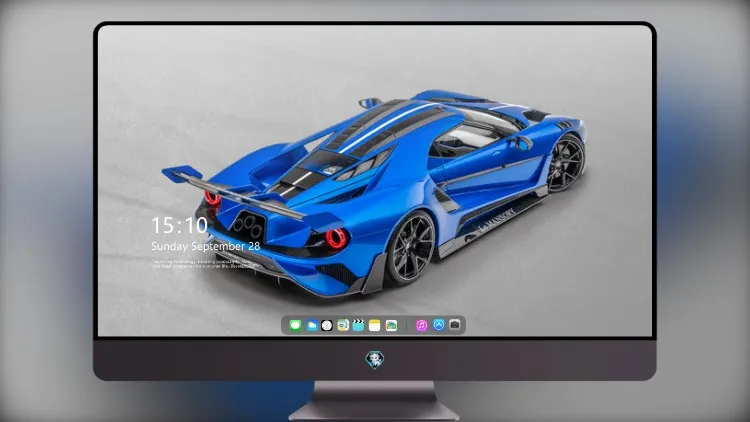This screenshot has height=422, width=750.
Task: Open the yellow Notes app in dock
Action: (x=375, y=325)
